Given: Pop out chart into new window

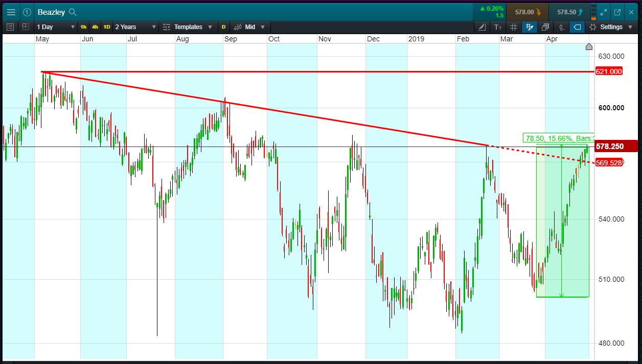Looking at the screenshot, I should click(617, 12).
